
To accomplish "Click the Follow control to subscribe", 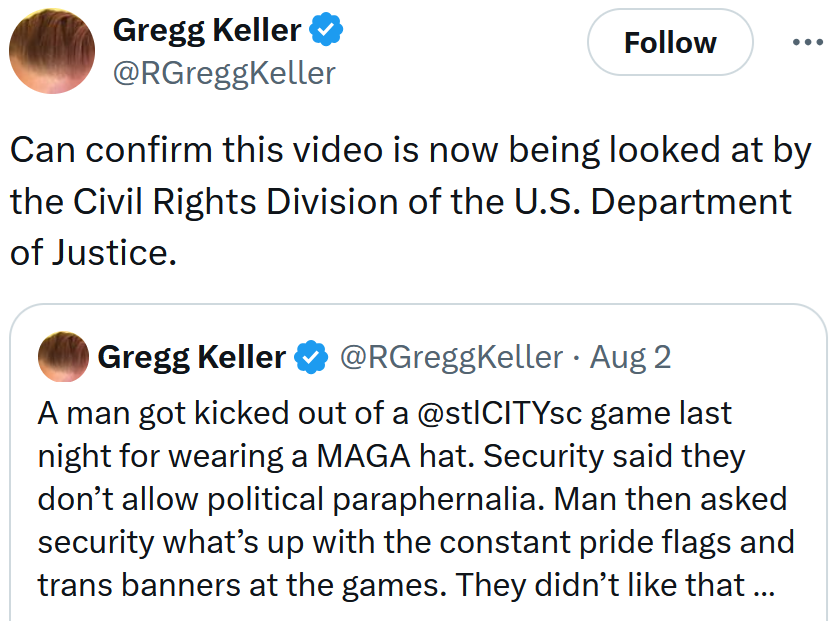I will pos(669,42).
